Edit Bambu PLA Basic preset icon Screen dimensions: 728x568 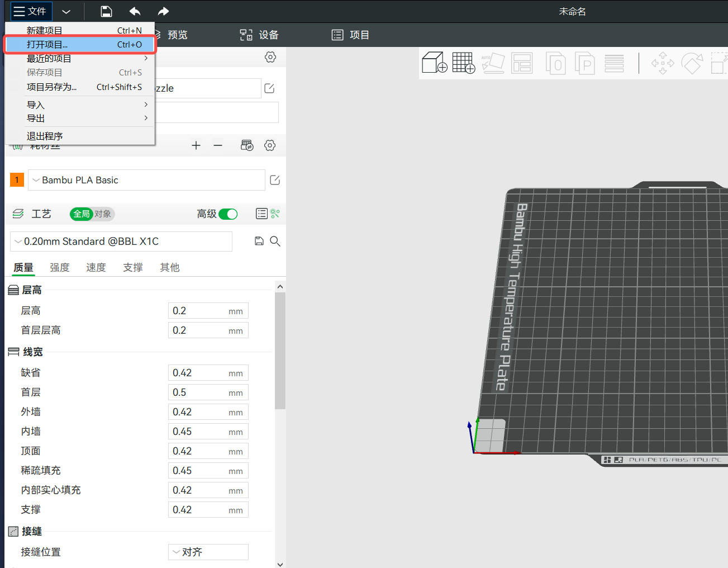(x=275, y=180)
